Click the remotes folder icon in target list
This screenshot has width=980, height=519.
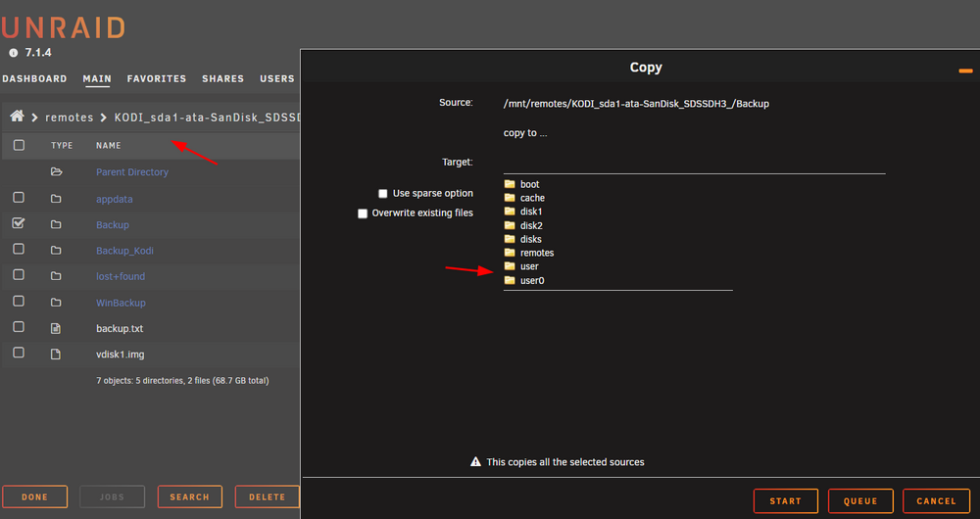pos(510,253)
